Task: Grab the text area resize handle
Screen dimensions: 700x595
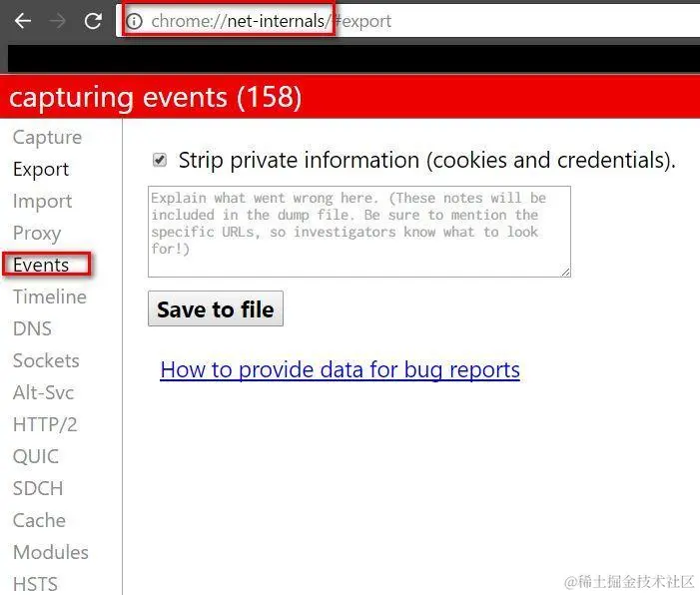Action: pyautogui.click(x=565, y=272)
